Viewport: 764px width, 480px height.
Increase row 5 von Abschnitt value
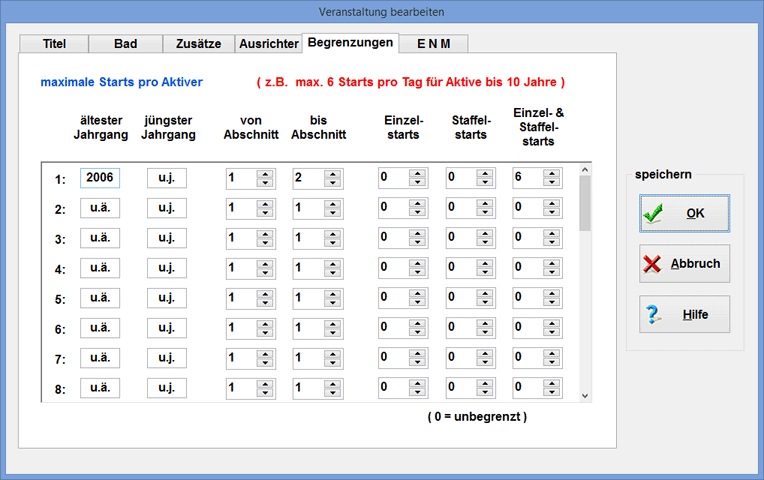coord(265,294)
